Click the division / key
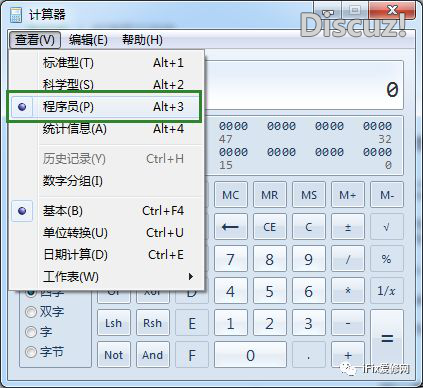This screenshot has height=388, width=423. [x=348, y=259]
